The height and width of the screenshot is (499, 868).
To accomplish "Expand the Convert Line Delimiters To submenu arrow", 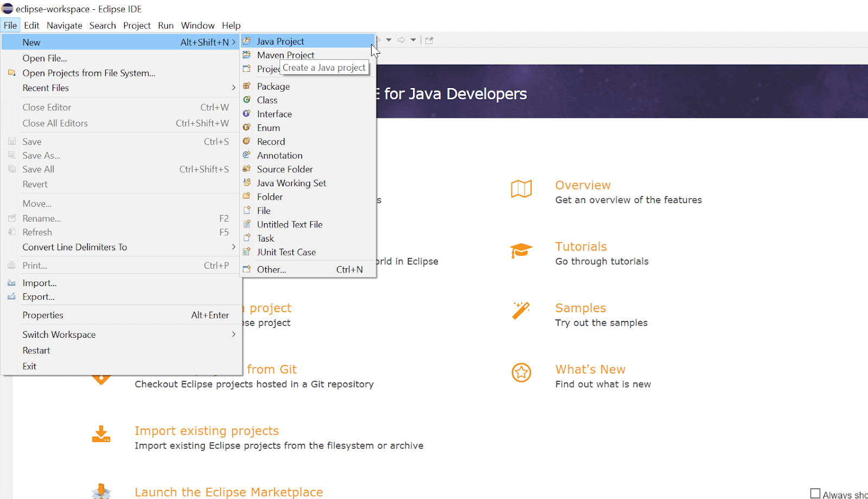I will (234, 247).
